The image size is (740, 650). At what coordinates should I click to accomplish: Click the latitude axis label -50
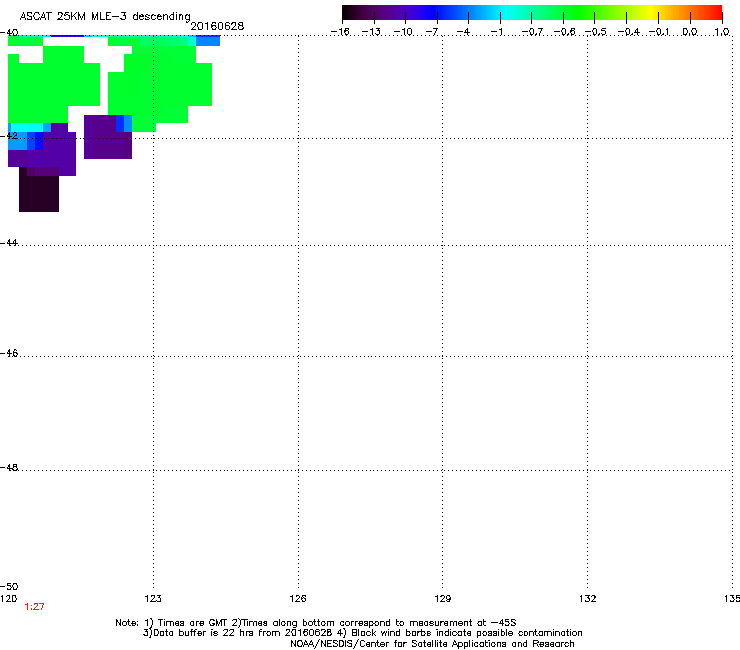(9, 586)
